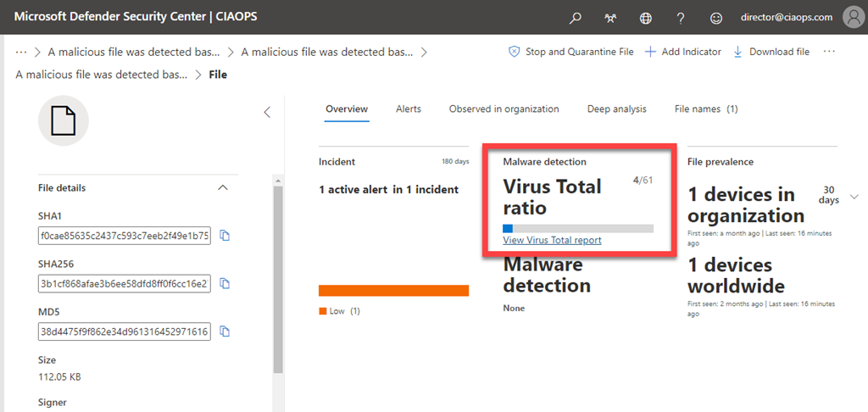868x412 pixels.
Task: Click inside the SHA256 hash field
Action: coord(124,283)
